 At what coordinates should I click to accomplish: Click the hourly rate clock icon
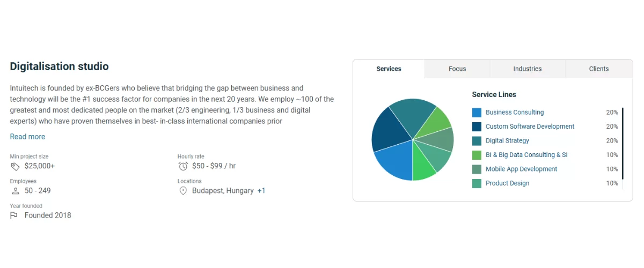pos(183,166)
